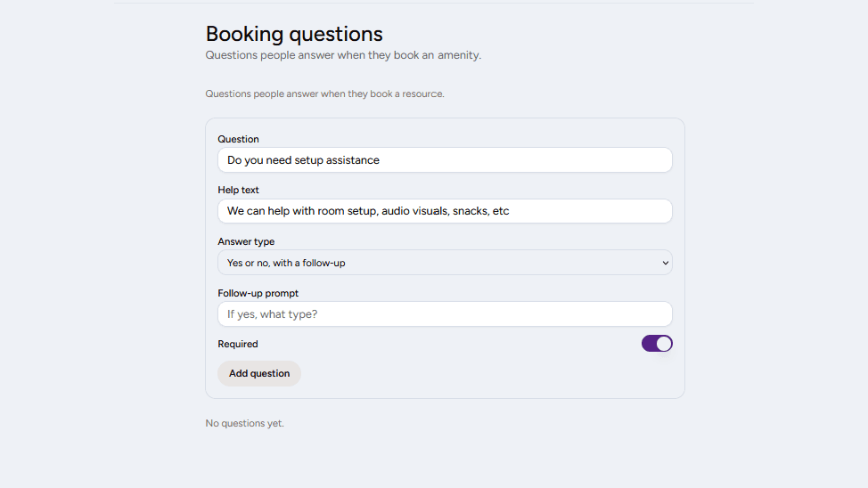Click the Question label
The height and width of the screenshot is (488, 868).
coord(238,139)
